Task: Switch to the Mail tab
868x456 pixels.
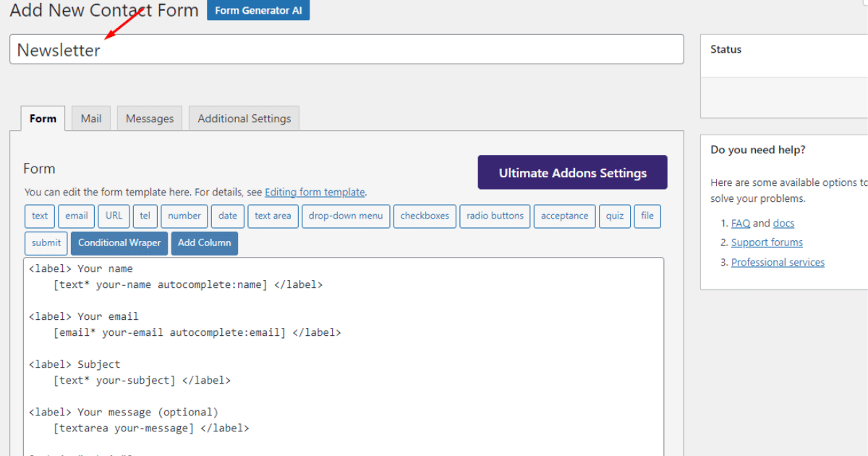Action: [91, 119]
